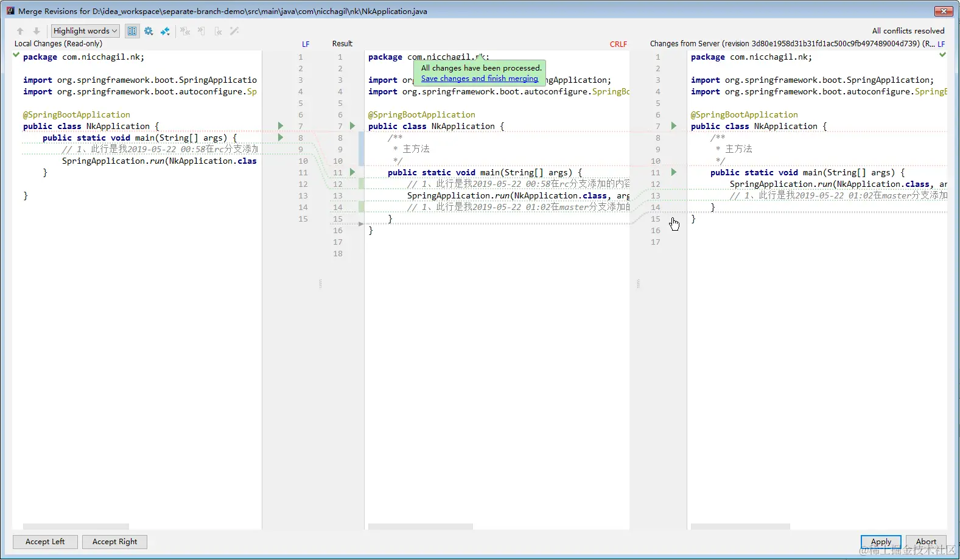960x560 pixels.
Task: Click the 'Result' pane title
Action: [342, 44]
